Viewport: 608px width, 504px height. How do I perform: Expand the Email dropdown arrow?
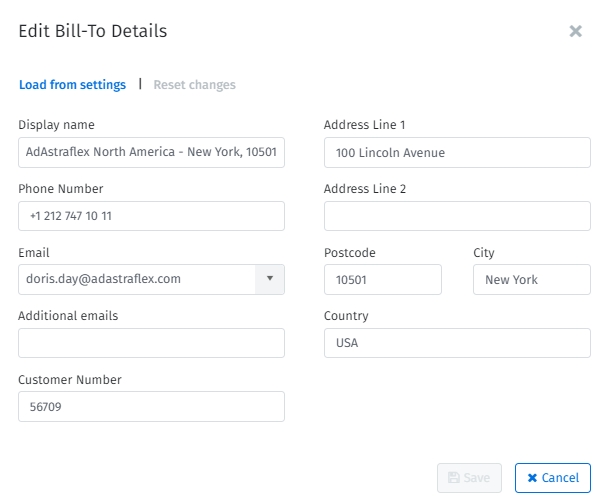tap(270, 279)
